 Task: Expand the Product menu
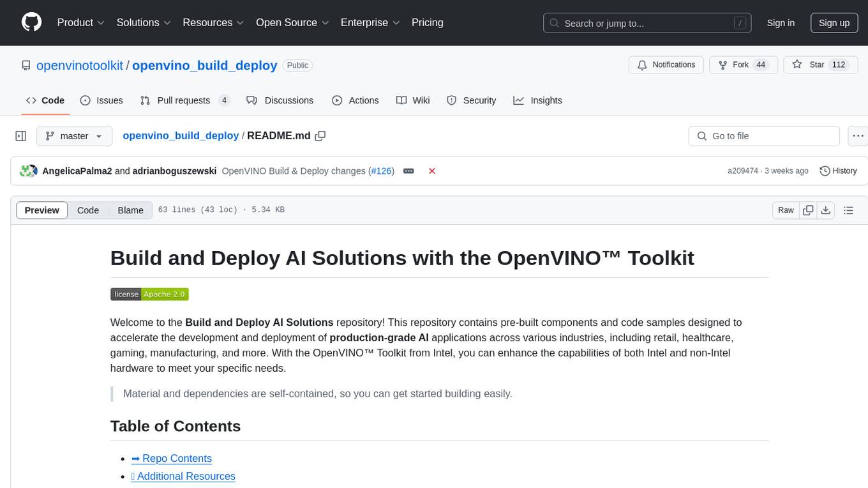pos(81,22)
